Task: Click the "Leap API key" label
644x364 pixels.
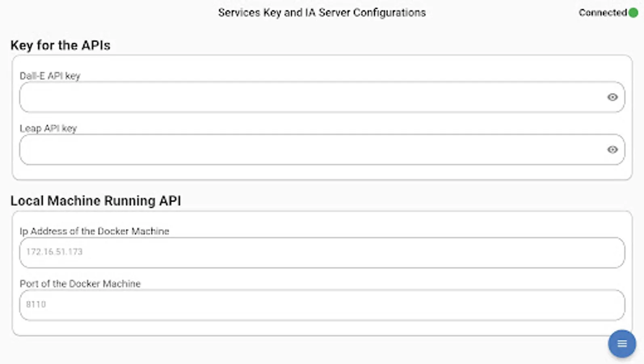Action: (48, 129)
